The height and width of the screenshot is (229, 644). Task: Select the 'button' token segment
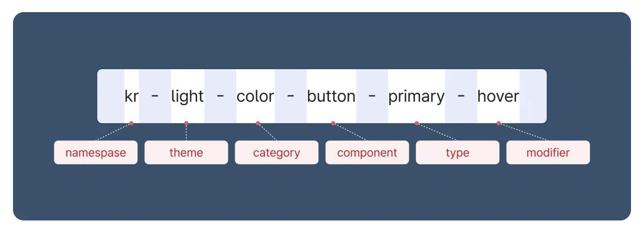331,96
